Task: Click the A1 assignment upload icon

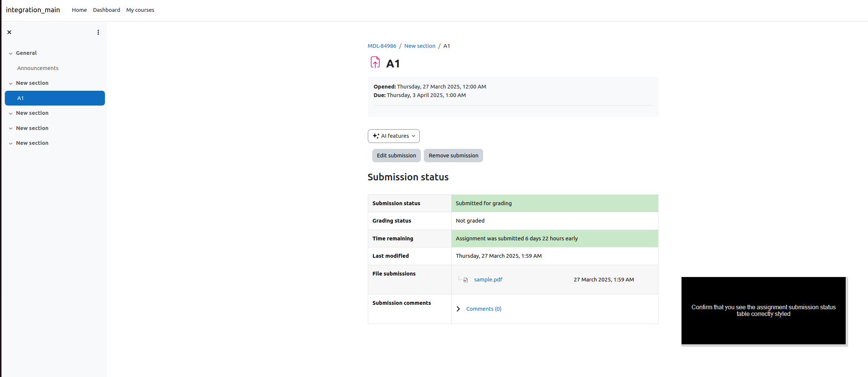Action: (x=375, y=62)
